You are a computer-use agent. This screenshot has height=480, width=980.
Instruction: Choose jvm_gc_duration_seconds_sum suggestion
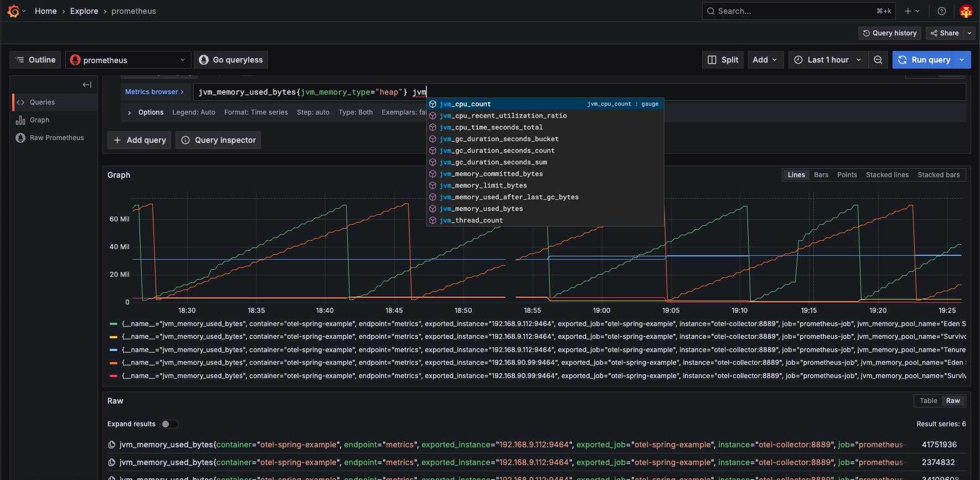click(x=545, y=162)
